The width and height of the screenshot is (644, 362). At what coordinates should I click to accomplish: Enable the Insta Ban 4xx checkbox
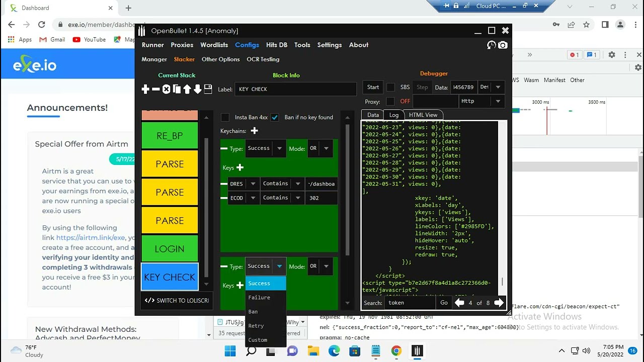pos(225,117)
